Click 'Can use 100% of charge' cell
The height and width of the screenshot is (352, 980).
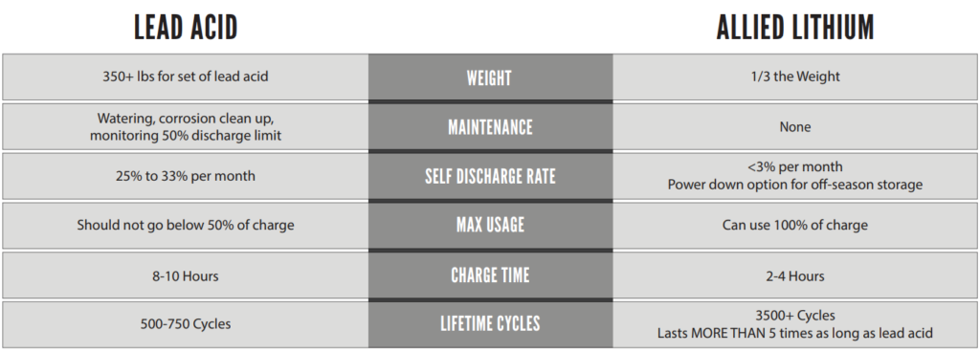[795, 226]
